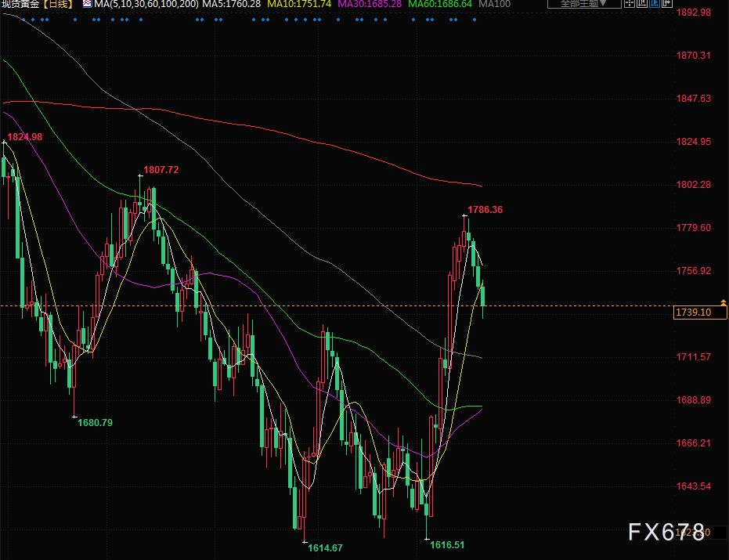This screenshot has width=729, height=560.
Task: Click the 1666.21 price-axis value
Action: [x=693, y=443]
